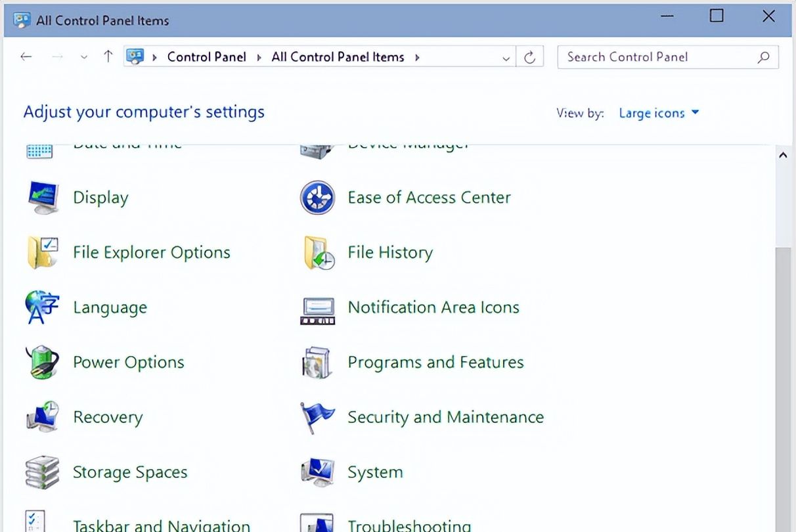Open the Recovery link
This screenshot has width=796, height=532.
[108, 418]
